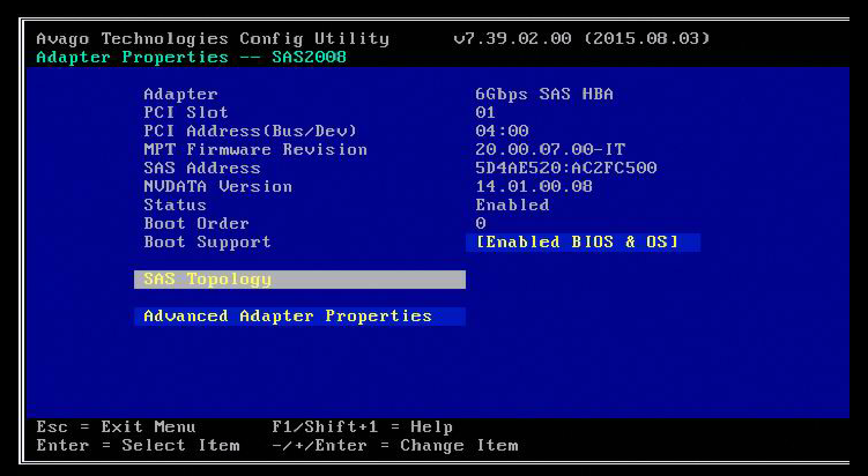Click the Adapter value 6Gbps SAS HBA
Viewport: 868px width, 476px height.
[544, 94]
